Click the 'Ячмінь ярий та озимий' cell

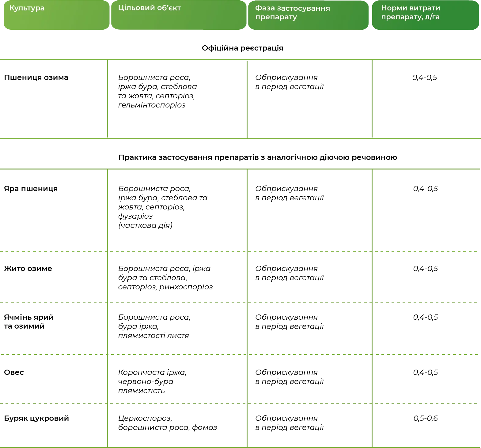(x=29, y=322)
